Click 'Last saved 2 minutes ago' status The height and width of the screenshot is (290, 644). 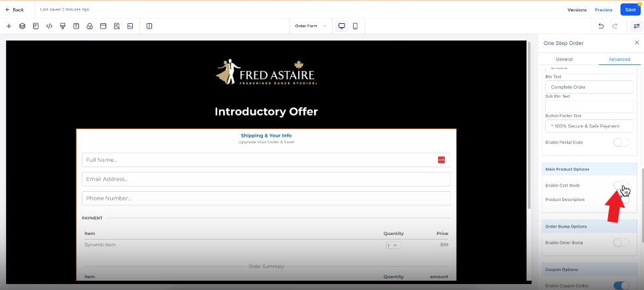point(64,9)
